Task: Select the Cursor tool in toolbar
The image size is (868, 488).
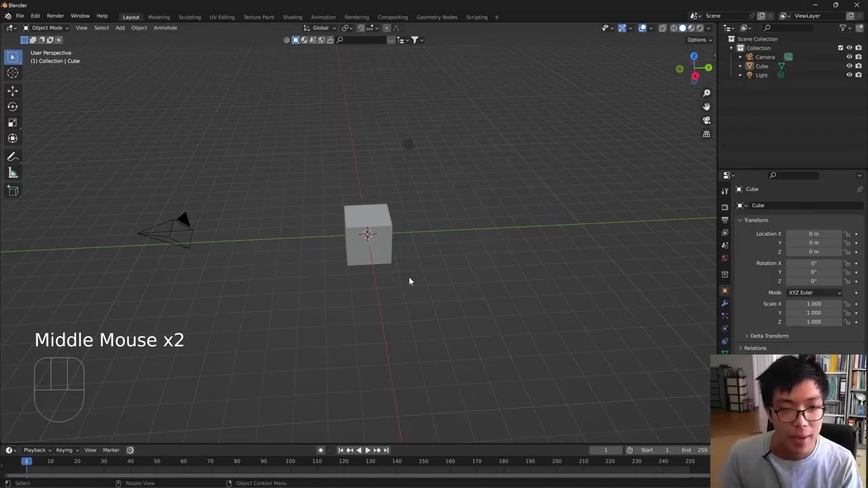Action: click(x=12, y=73)
